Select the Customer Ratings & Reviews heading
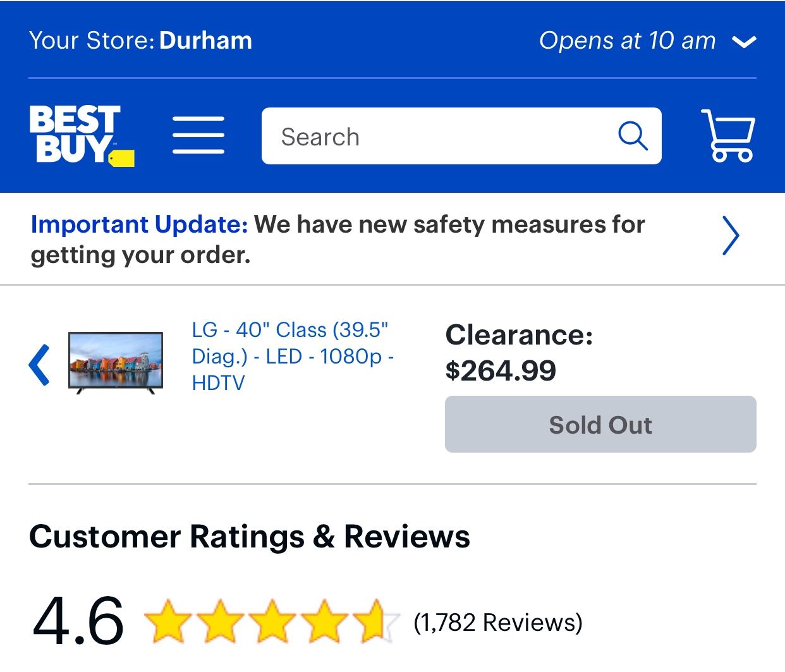Viewport: 785px width, 672px height. point(250,537)
